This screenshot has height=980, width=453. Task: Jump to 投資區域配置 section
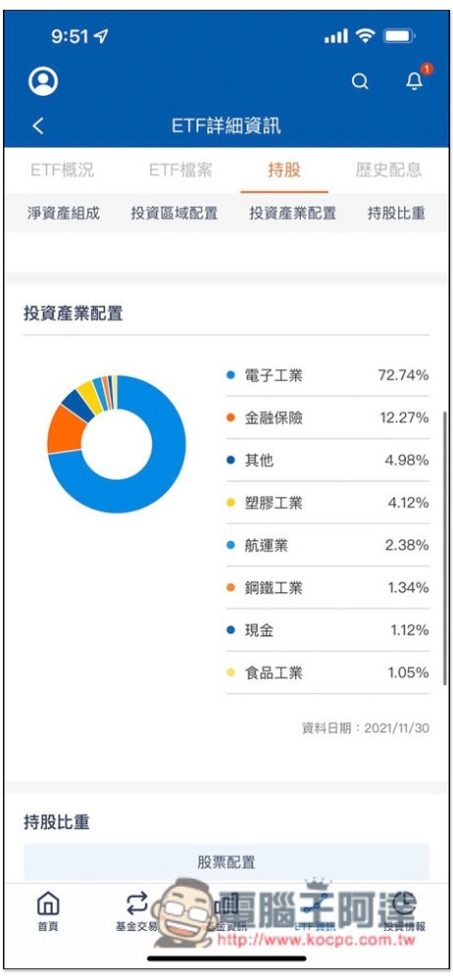[174, 213]
